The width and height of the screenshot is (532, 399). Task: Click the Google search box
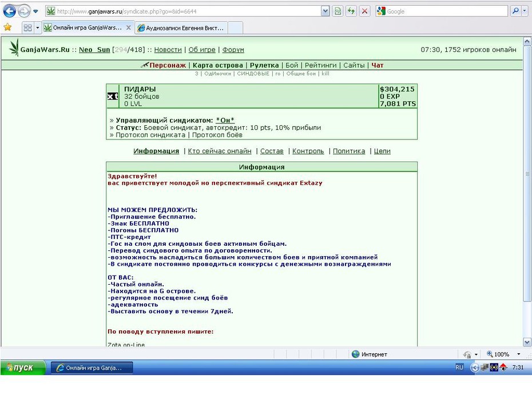click(x=442, y=11)
